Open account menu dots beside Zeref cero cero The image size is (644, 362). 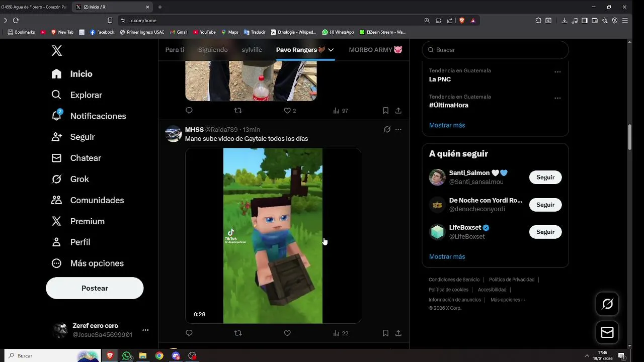click(x=145, y=330)
